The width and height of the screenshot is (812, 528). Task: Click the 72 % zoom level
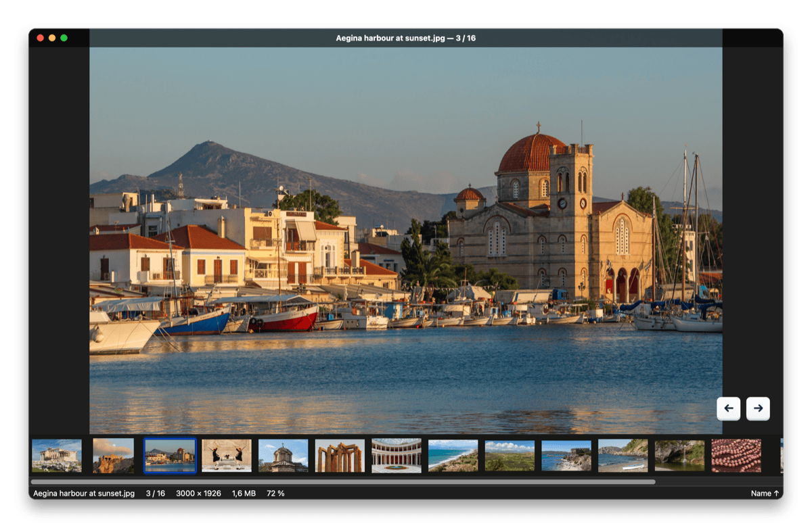[275, 494]
